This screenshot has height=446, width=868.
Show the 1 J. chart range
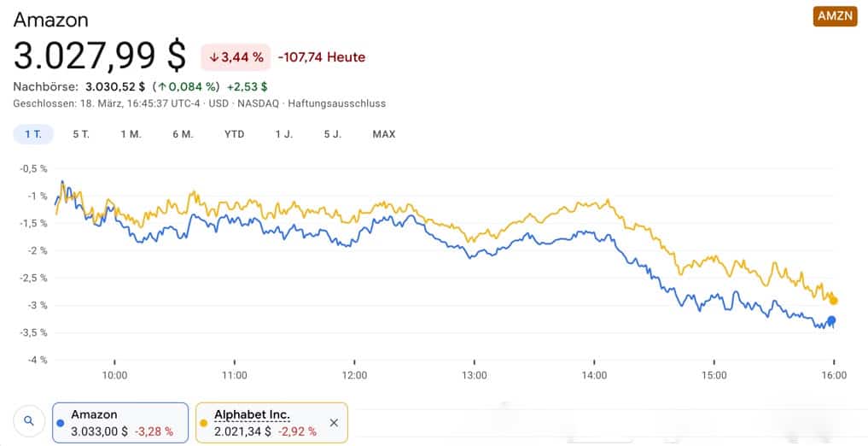(x=283, y=134)
